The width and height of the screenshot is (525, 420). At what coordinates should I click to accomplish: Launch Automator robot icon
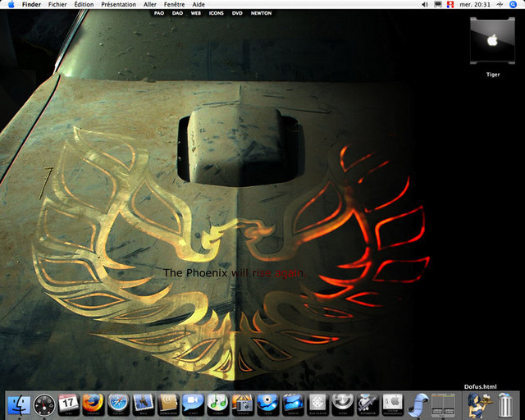point(367,404)
